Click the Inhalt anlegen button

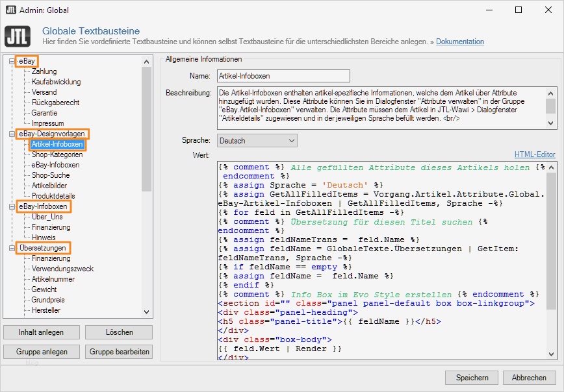pyautogui.click(x=42, y=332)
